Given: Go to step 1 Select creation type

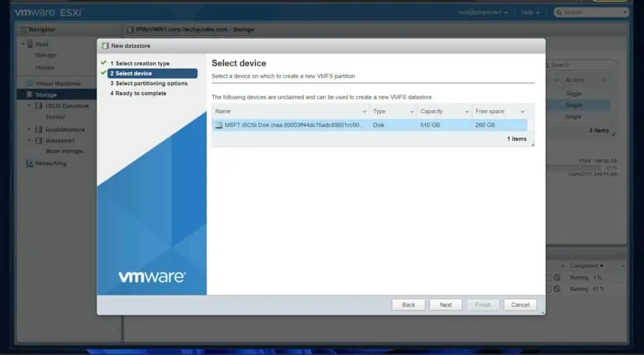Looking at the screenshot, I should coord(140,64).
